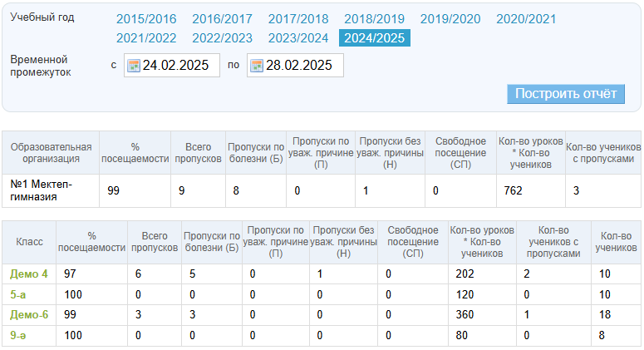Click the end date field 28.02.2025
Screen dimensions: 644x350
(x=302, y=66)
